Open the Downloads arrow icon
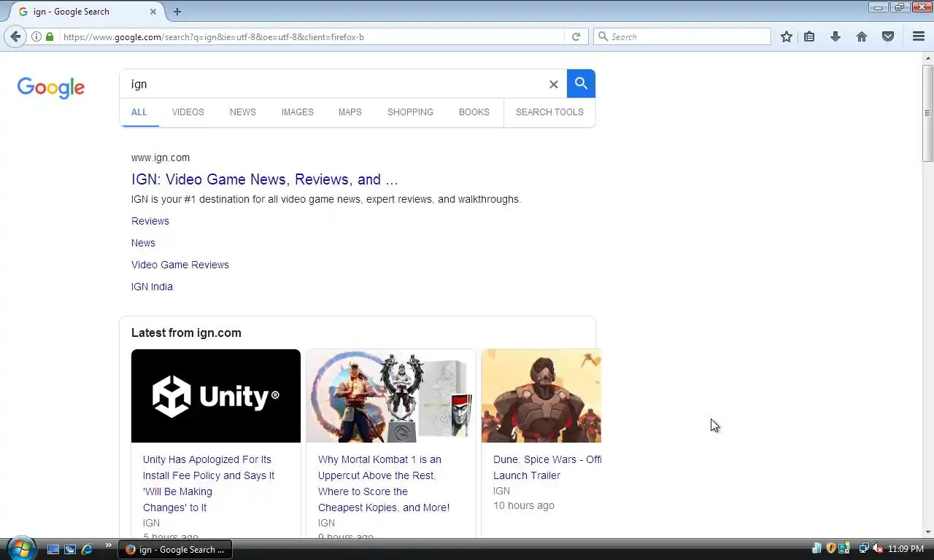 coord(835,36)
